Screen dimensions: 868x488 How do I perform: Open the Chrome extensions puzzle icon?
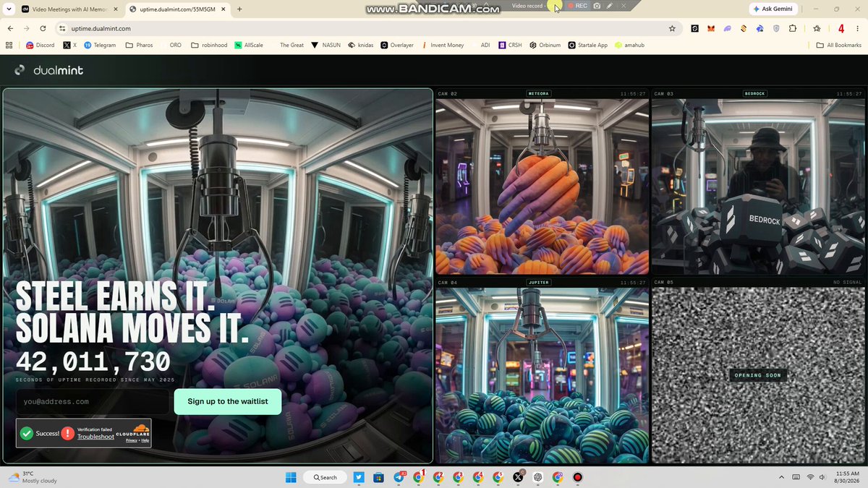coord(793,28)
